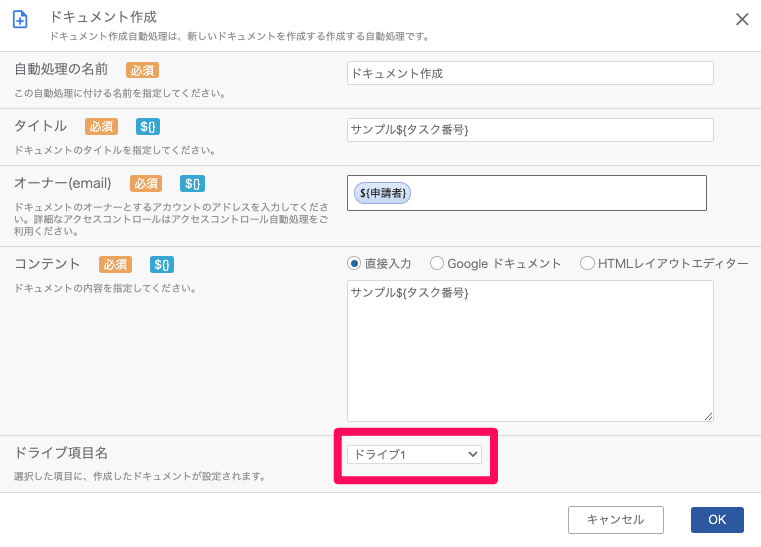Open the ドライブ1 dropdown list
This screenshot has width=761, height=547.
click(x=414, y=454)
